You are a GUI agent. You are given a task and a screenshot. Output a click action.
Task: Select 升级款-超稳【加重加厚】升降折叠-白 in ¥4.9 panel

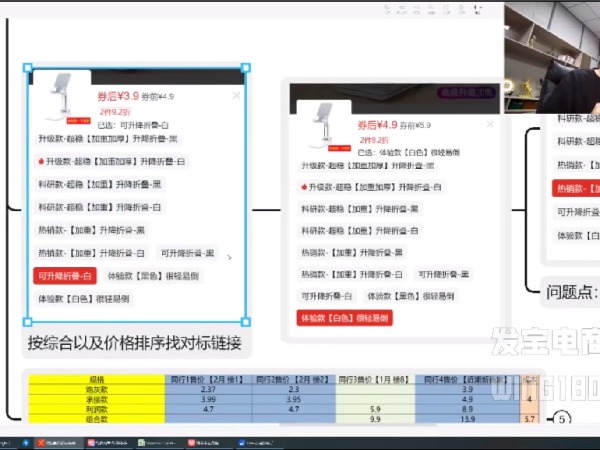371,187
